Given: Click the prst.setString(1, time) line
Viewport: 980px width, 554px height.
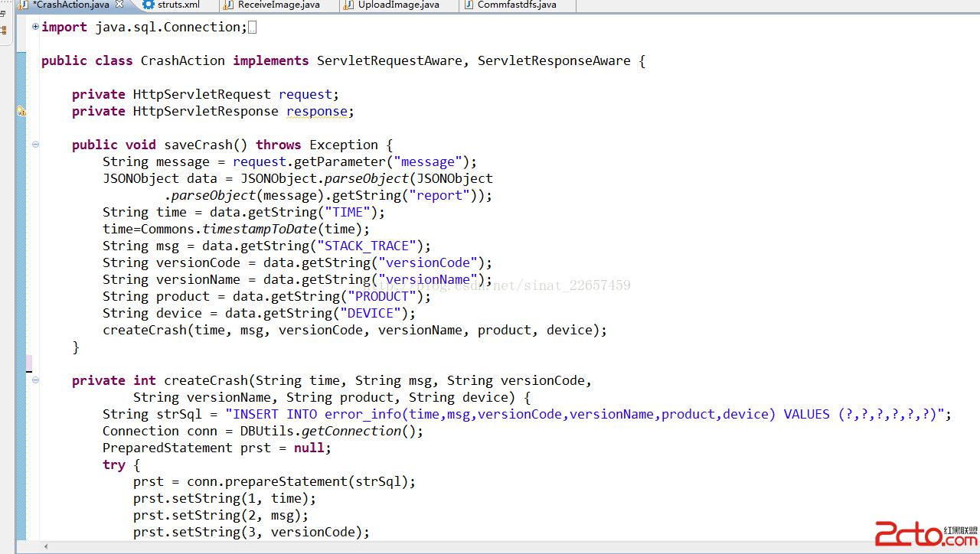Looking at the screenshot, I should [x=225, y=498].
